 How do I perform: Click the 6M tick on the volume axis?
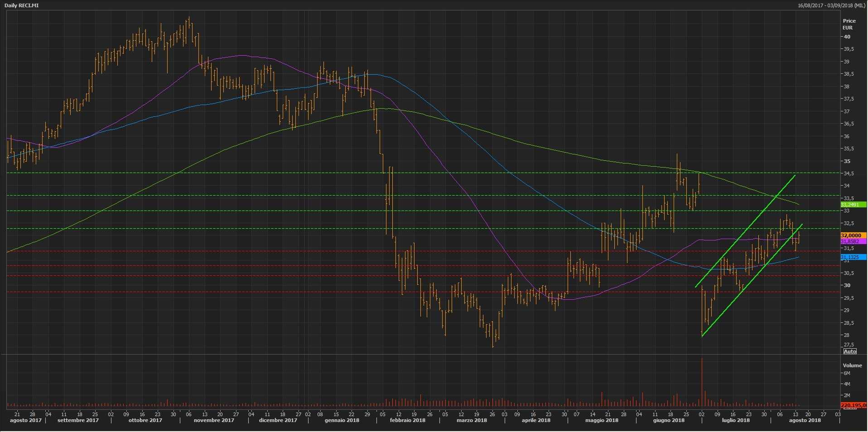pos(847,373)
